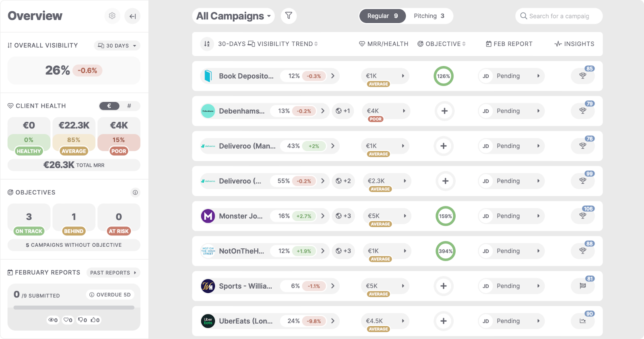
Task: Collapse the Overview sidebar panel
Action: click(x=132, y=16)
